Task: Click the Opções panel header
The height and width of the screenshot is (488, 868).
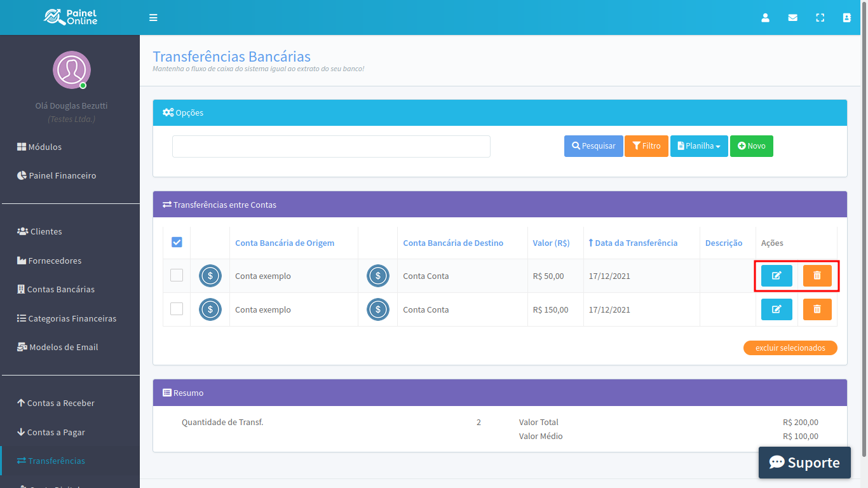Action: pyautogui.click(x=500, y=112)
